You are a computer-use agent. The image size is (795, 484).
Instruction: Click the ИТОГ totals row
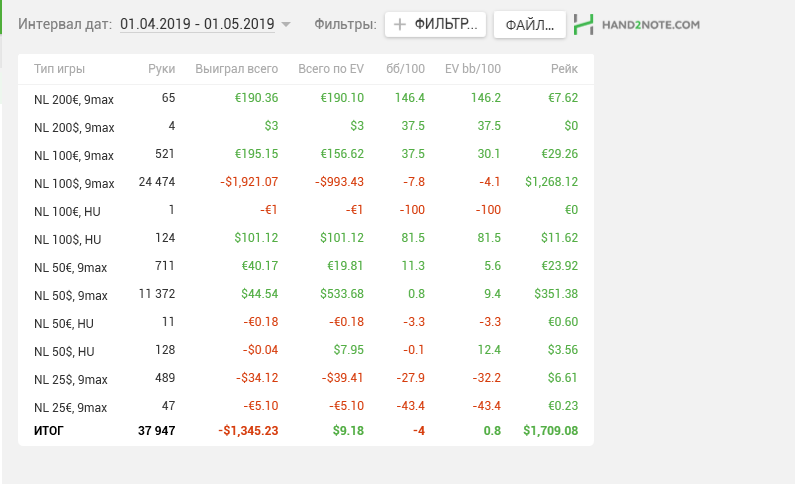tap(306, 431)
